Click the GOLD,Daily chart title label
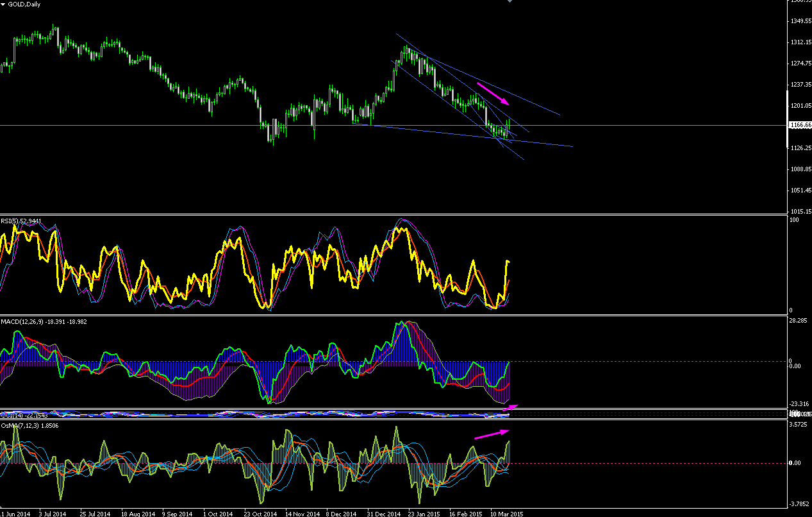Image resolution: width=812 pixels, height=517 pixels. pos(23,4)
